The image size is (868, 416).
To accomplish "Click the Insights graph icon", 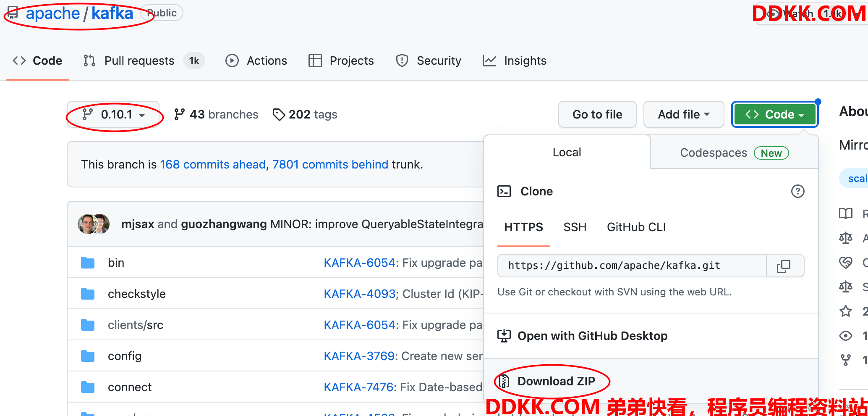I will (489, 61).
